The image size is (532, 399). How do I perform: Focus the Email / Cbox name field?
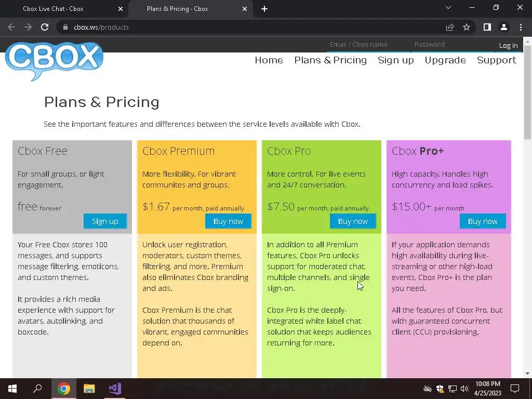368,45
